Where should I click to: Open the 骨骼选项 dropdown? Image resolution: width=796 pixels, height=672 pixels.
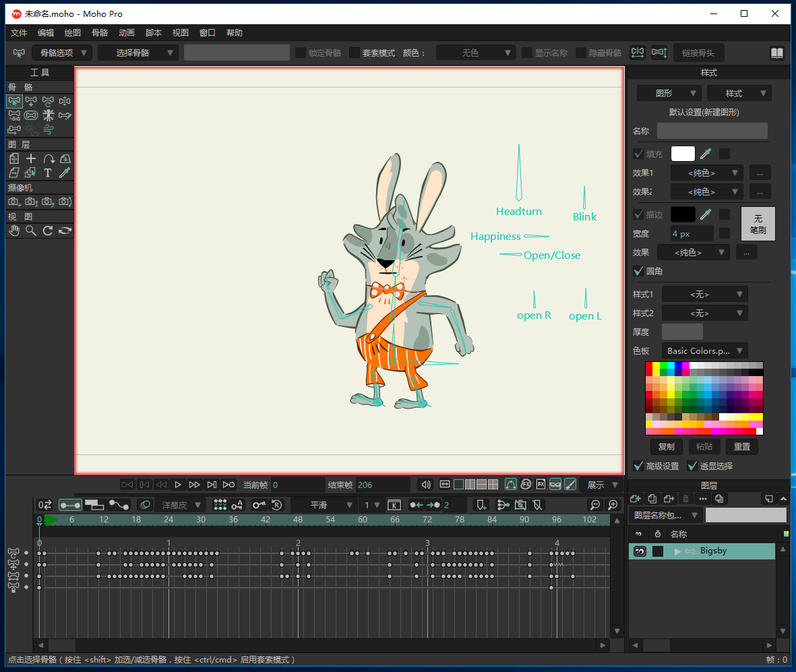[62, 53]
